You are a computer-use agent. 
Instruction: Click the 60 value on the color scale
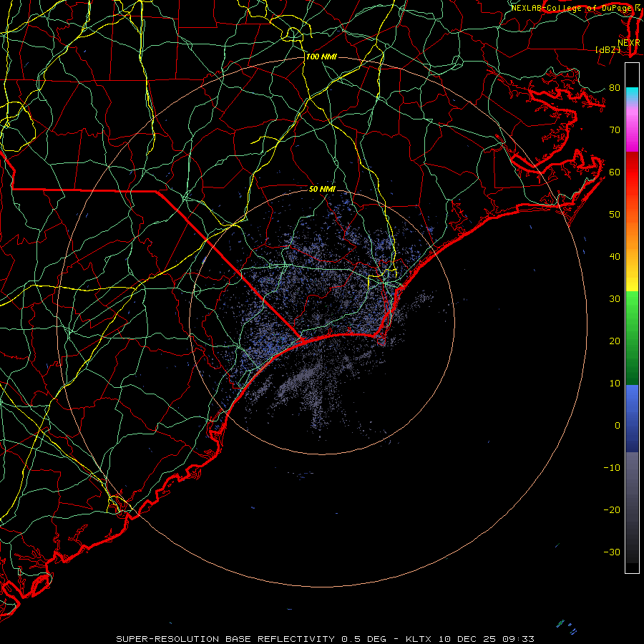coord(615,172)
